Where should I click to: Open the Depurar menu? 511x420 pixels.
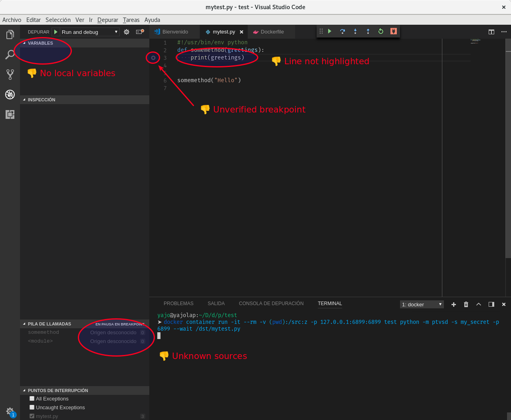coord(108,20)
